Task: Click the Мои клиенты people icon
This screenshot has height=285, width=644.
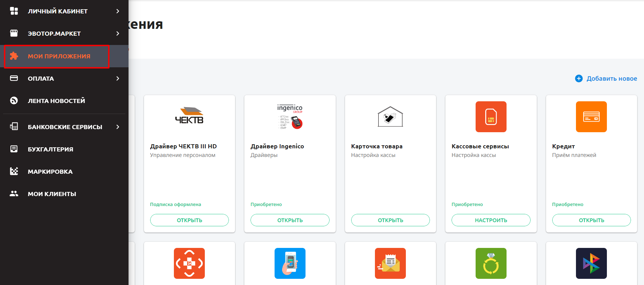Action: (x=14, y=194)
